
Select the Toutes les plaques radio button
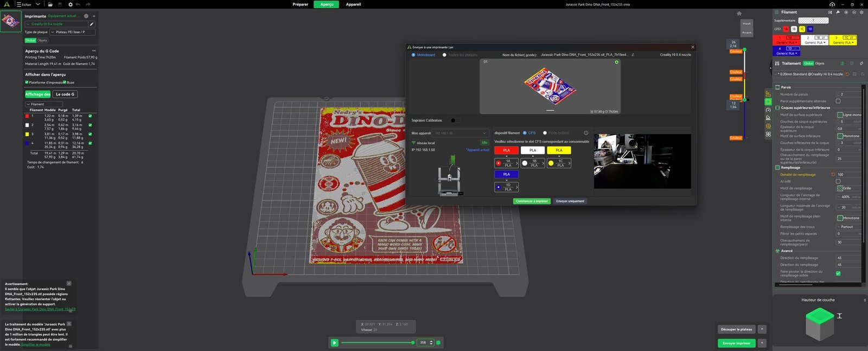[x=444, y=55]
